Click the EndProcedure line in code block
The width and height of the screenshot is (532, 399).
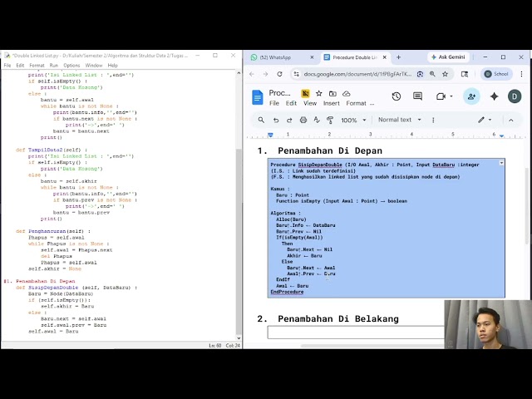tap(287, 292)
